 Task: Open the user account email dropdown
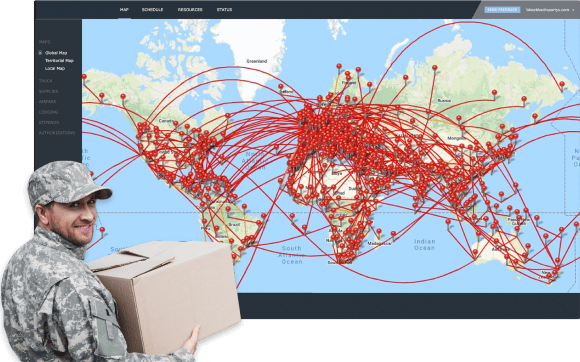click(x=550, y=10)
